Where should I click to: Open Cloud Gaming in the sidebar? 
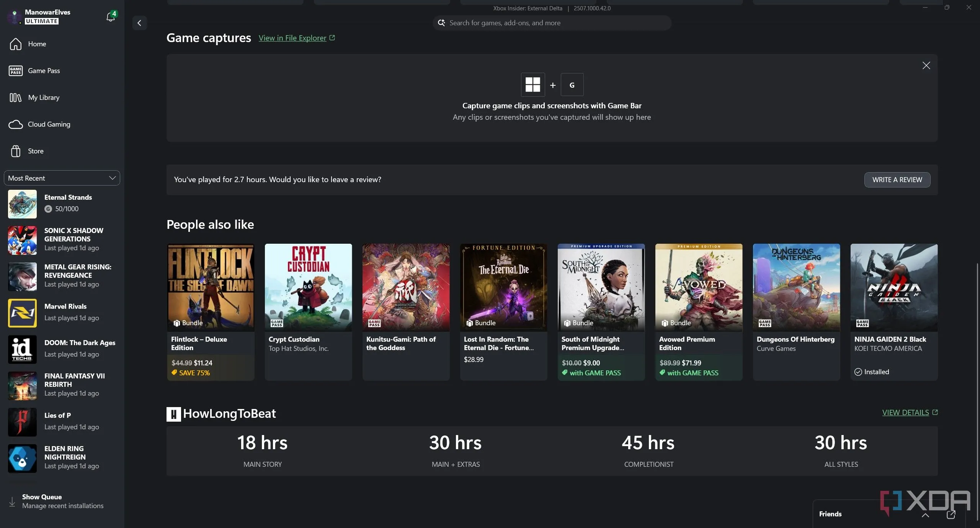coord(62,124)
